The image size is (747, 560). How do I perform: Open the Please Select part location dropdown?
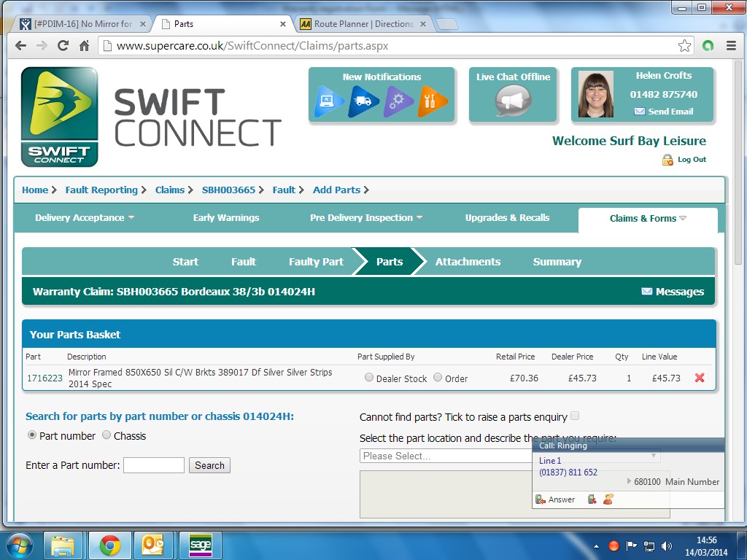point(510,456)
